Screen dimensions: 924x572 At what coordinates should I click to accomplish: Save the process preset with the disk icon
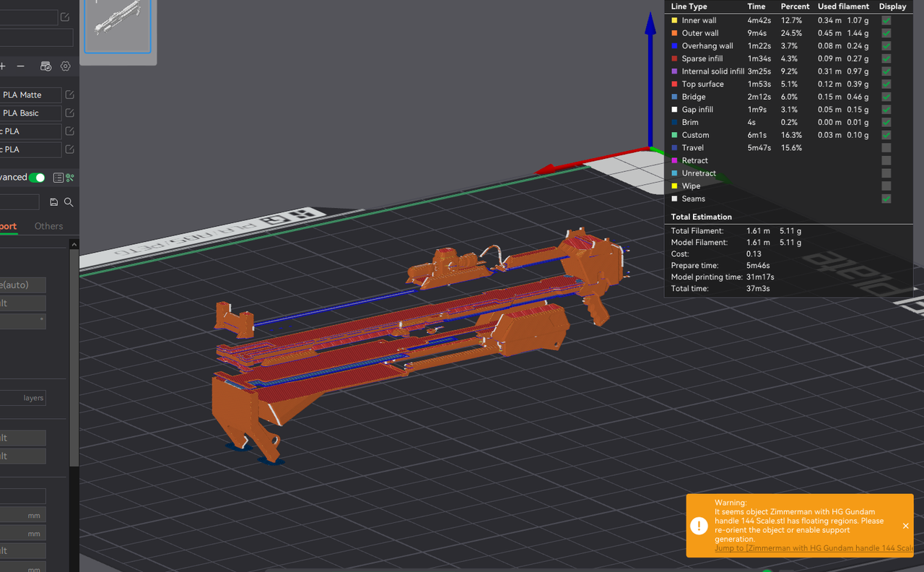pyautogui.click(x=53, y=202)
